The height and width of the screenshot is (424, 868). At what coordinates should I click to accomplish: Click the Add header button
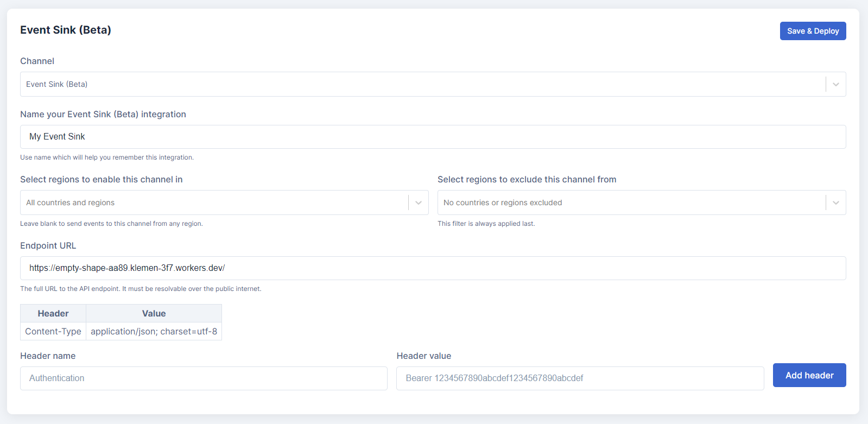809,375
